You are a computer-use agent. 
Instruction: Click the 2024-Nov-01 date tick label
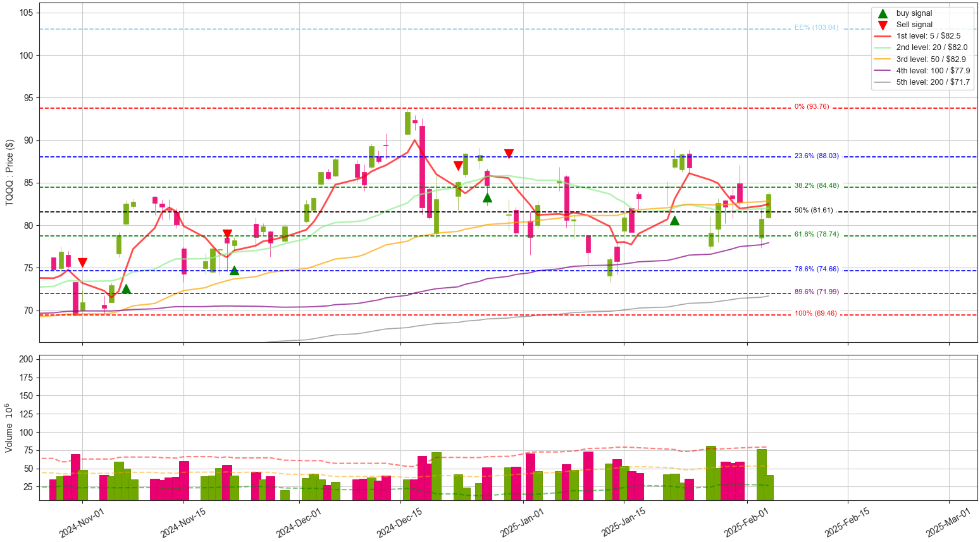(x=81, y=522)
